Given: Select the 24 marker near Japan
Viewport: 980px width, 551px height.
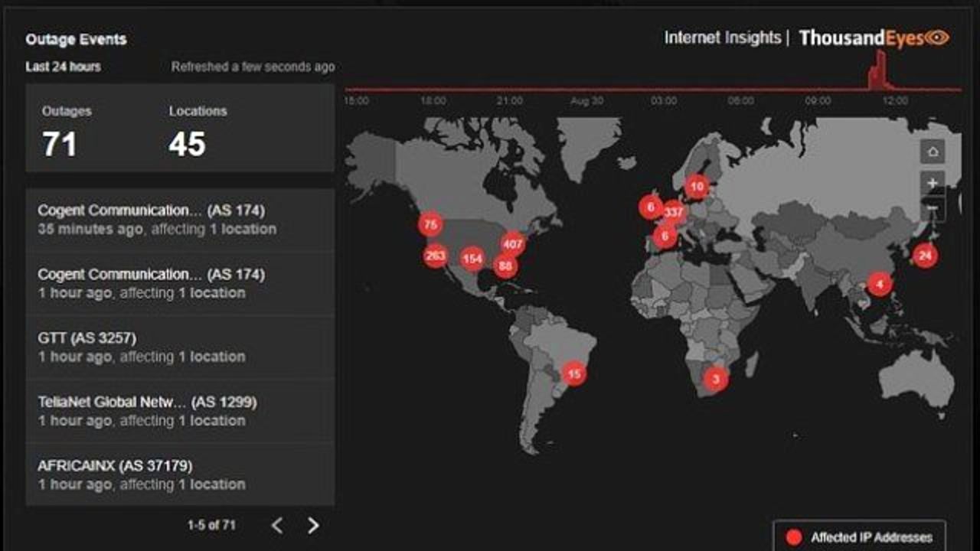Looking at the screenshot, I should (925, 256).
